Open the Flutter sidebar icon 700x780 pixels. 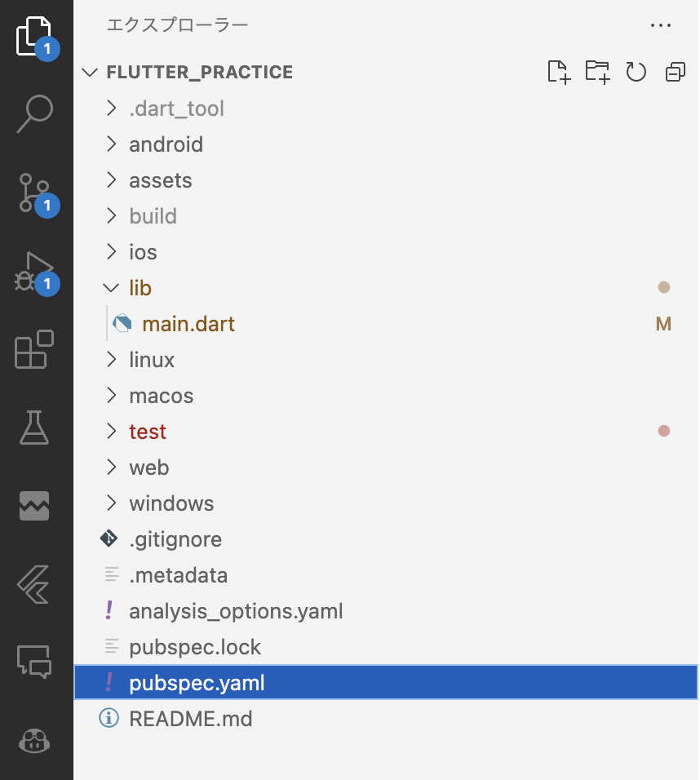pyautogui.click(x=33, y=584)
